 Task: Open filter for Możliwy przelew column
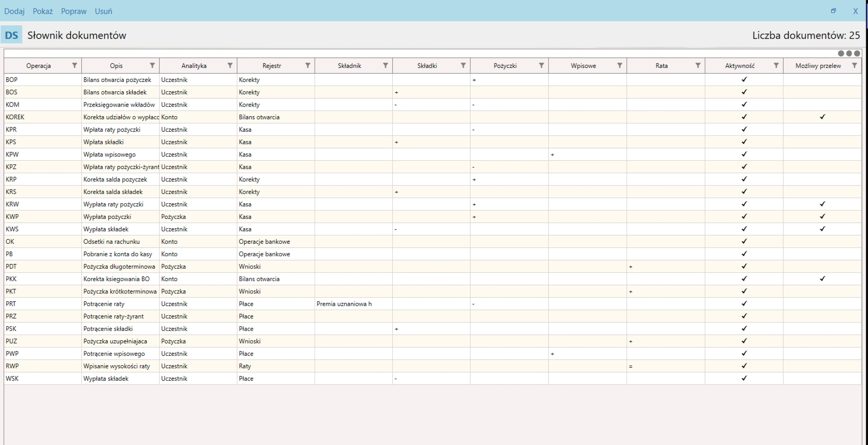tap(854, 65)
